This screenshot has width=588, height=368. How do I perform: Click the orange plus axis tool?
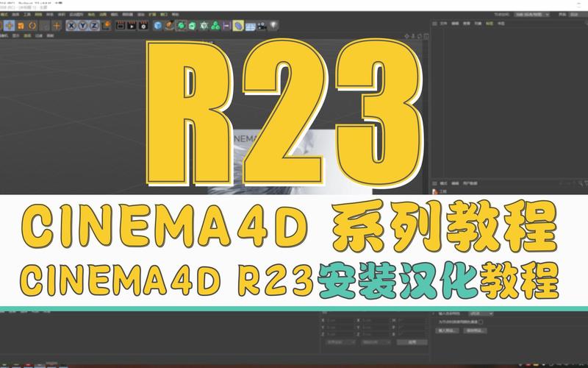tap(57, 26)
